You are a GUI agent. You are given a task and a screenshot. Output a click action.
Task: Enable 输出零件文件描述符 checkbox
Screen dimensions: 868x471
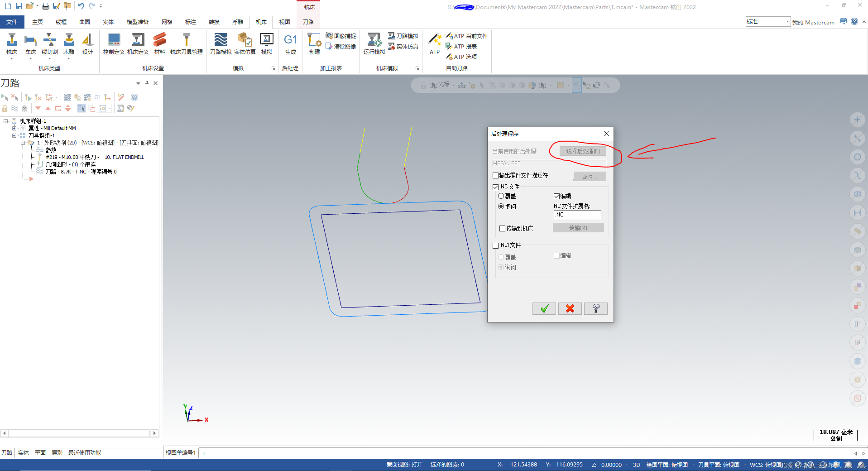(x=495, y=175)
